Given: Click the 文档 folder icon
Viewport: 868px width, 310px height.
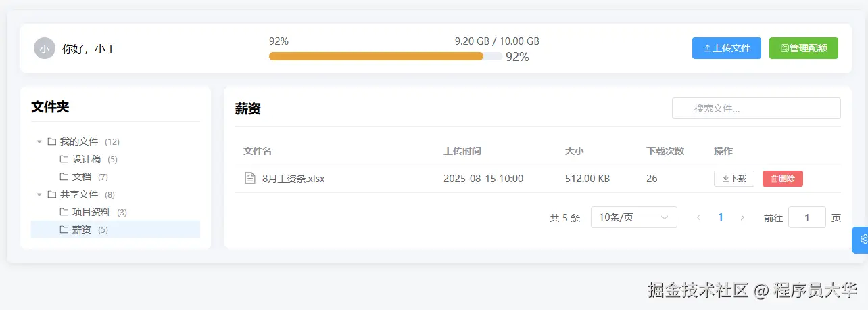Looking at the screenshot, I should pos(64,177).
